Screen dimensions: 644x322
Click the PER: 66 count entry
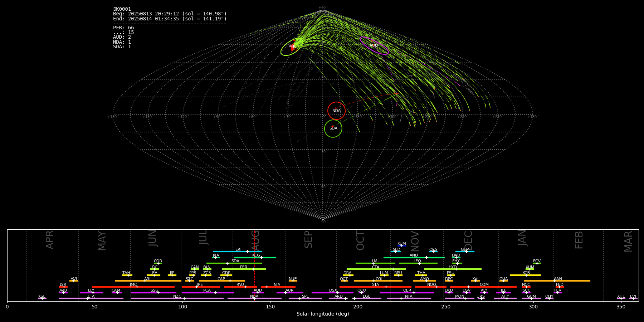click(123, 28)
